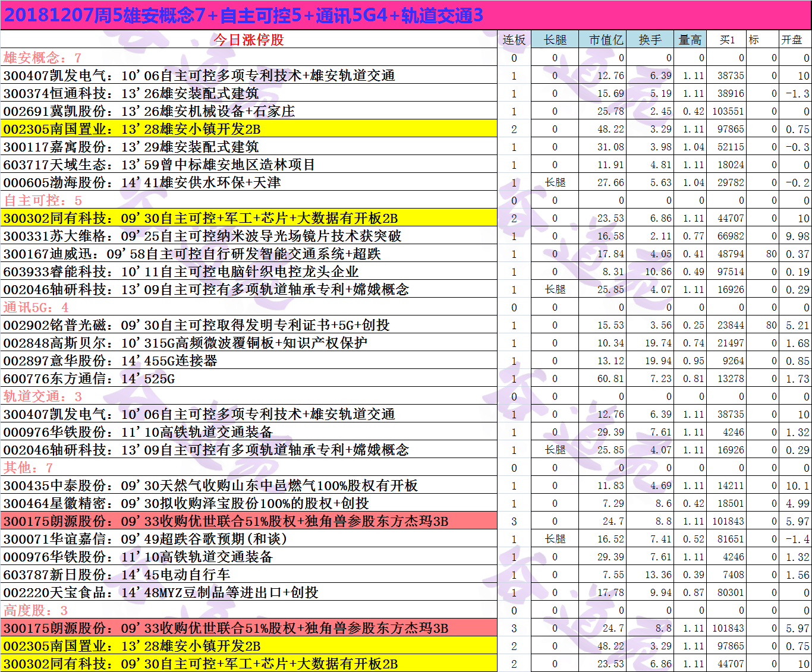Click the 量高 column header

(690, 40)
